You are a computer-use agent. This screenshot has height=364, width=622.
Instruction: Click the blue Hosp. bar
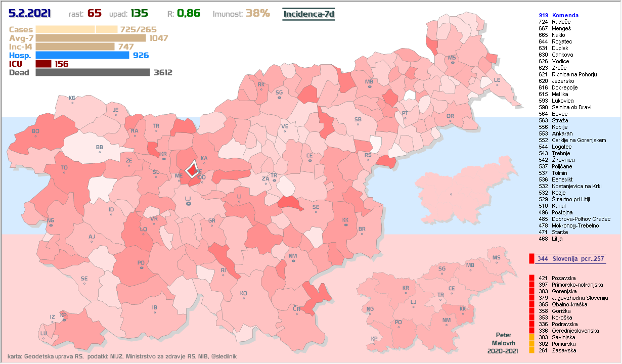82,55
